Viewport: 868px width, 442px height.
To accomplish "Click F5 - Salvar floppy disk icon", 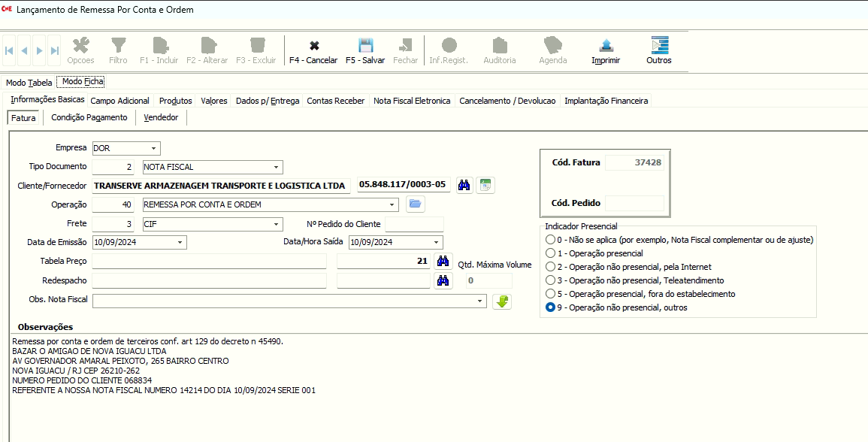I will (365, 46).
